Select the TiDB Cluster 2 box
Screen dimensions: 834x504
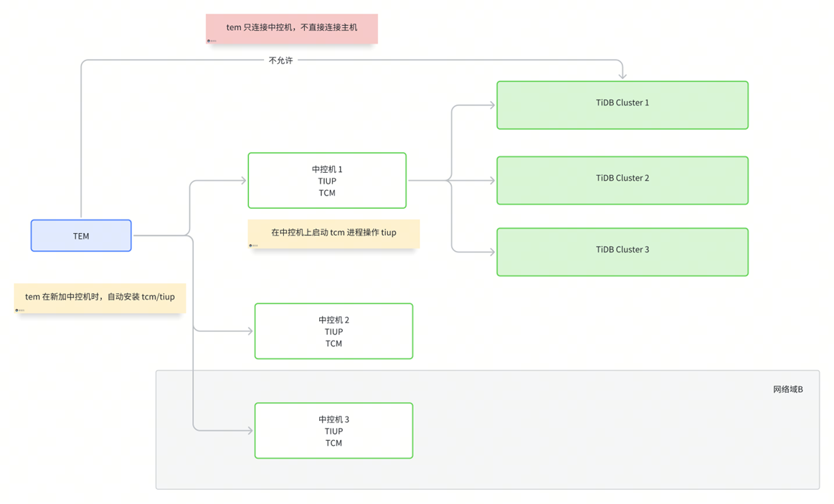[622, 181]
